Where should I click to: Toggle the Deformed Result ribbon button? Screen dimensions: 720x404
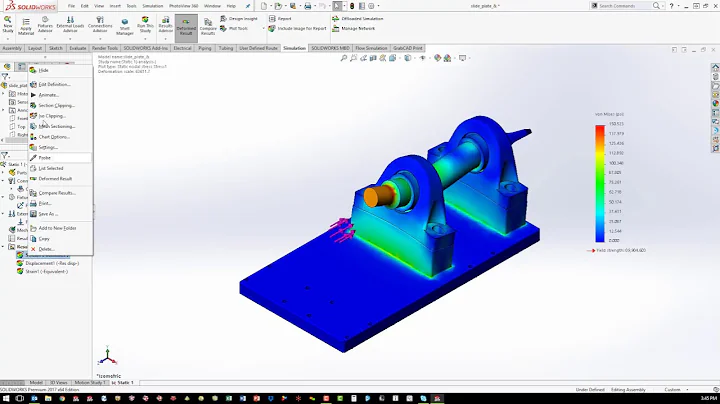[186, 28]
